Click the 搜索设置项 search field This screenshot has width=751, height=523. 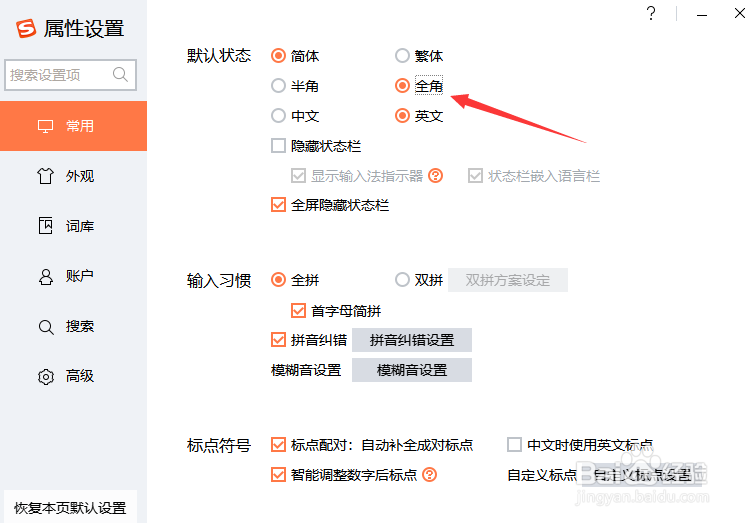point(60,75)
